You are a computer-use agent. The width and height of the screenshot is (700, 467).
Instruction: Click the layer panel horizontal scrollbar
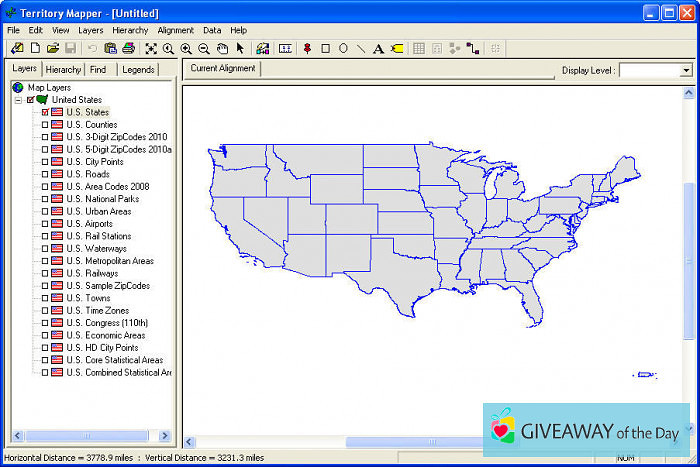(88, 436)
